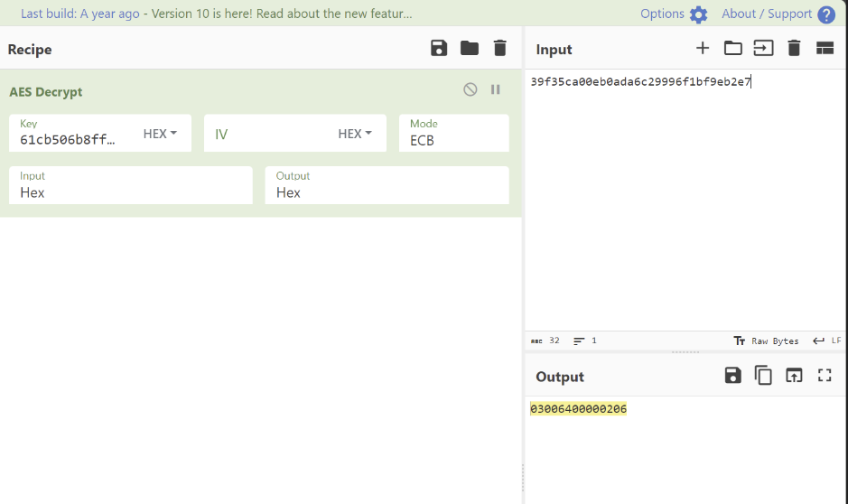Add a new input tab
Screen dimensions: 848x504
pyautogui.click(x=703, y=48)
